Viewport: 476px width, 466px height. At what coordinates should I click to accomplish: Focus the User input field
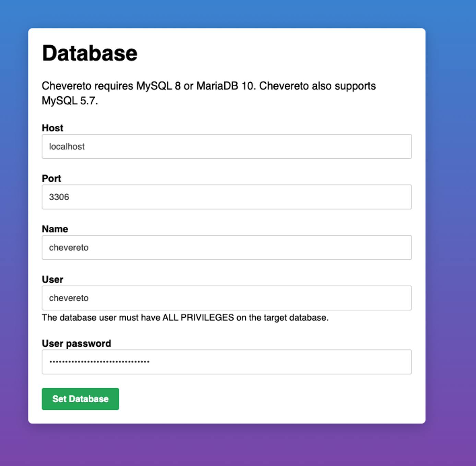tap(226, 298)
